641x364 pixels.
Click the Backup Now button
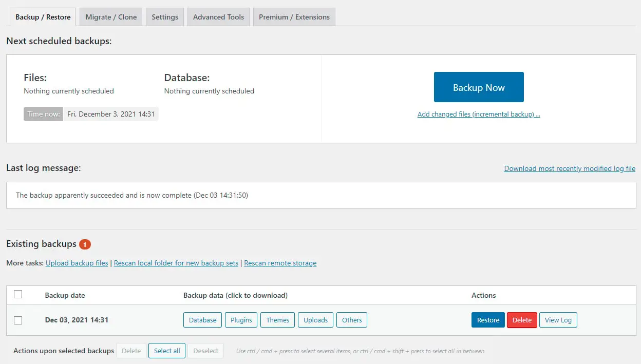[479, 87]
